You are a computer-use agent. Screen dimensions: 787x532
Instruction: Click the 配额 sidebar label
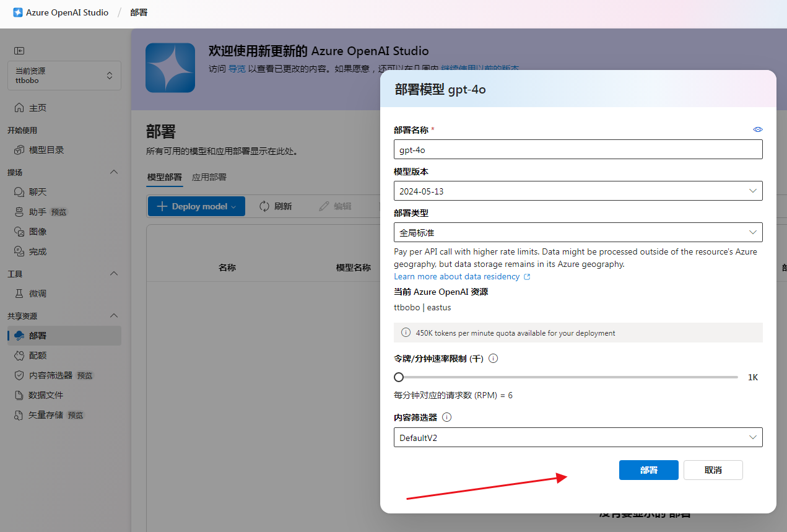(x=38, y=355)
